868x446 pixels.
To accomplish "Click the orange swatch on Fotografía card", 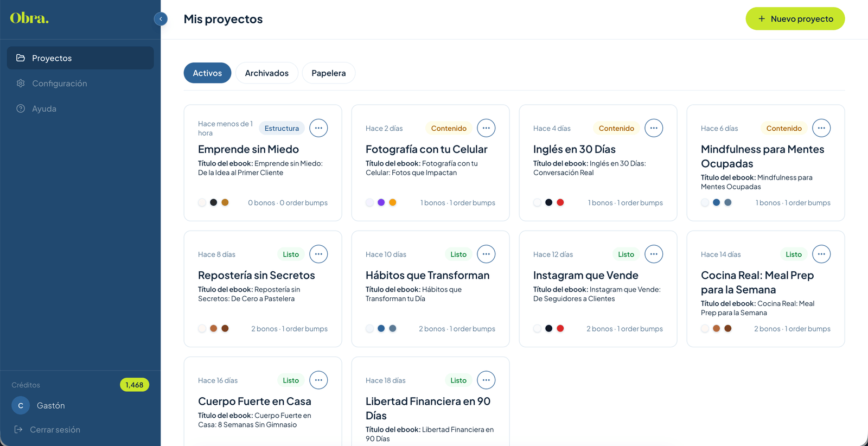I will click(x=393, y=202).
